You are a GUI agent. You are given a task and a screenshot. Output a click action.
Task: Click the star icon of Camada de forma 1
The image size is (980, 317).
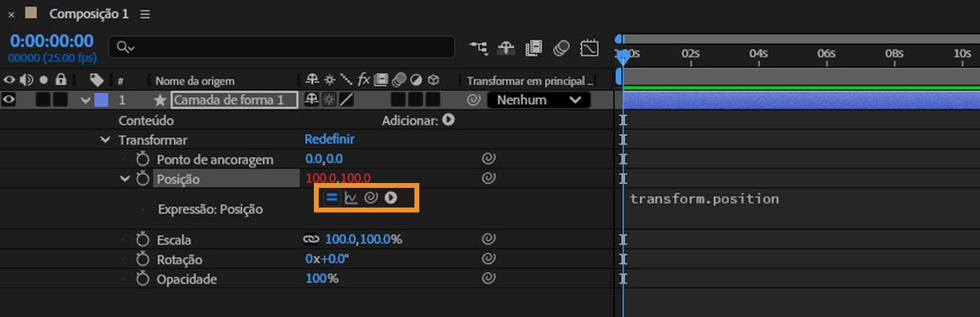pos(160,100)
